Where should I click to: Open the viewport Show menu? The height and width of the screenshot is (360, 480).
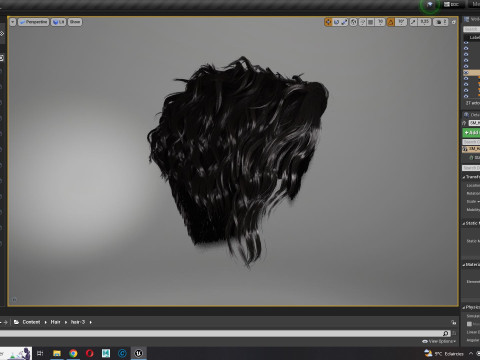[75, 22]
